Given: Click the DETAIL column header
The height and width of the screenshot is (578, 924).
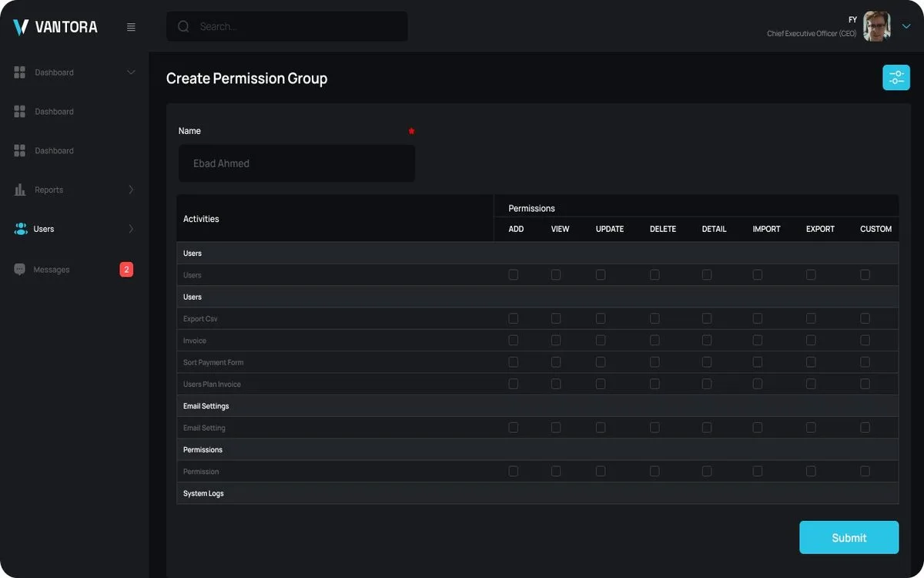Looking at the screenshot, I should pyautogui.click(x=714, y=229).
